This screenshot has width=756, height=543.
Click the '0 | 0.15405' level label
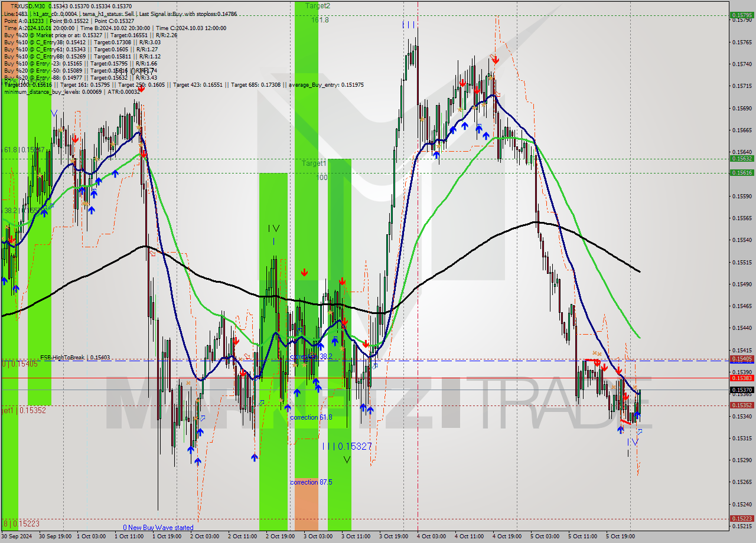(x=20, y=364)
